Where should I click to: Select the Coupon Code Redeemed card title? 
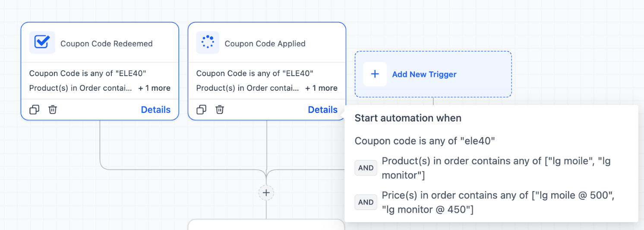[106, 44]
